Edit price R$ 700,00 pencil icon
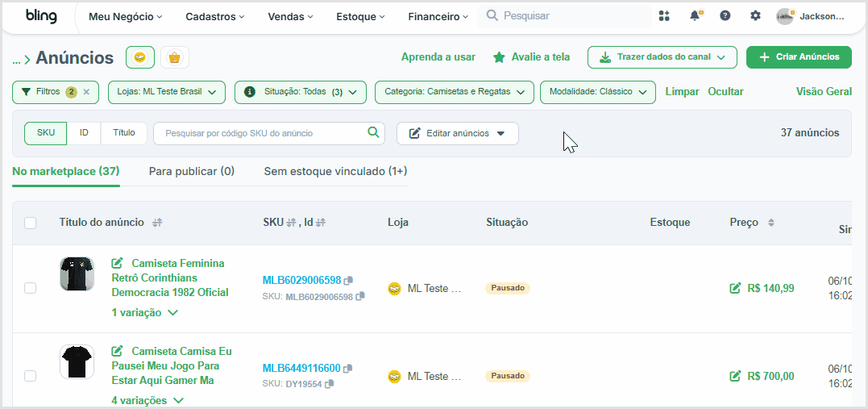The image size is (868, 409). coord(735,376)
